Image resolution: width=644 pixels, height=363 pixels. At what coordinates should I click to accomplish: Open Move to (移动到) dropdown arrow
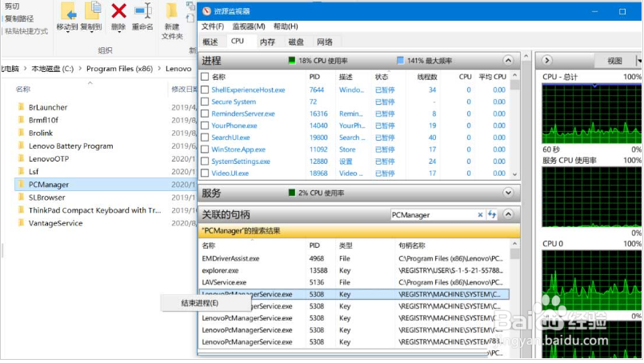[67, 33]
